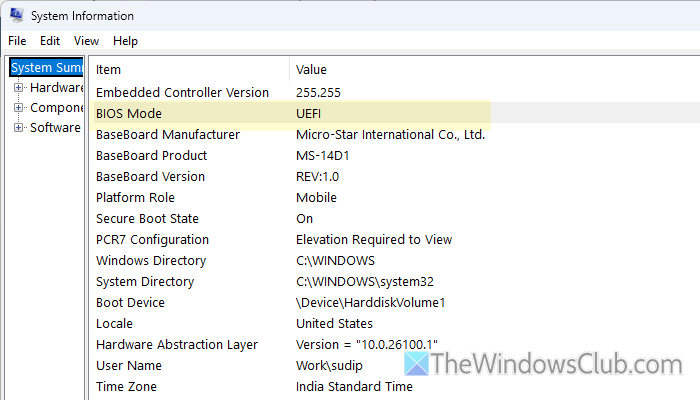Click the C:\WINDOWS\system32 value
700x400 pixels.
[x=365, y=281]
